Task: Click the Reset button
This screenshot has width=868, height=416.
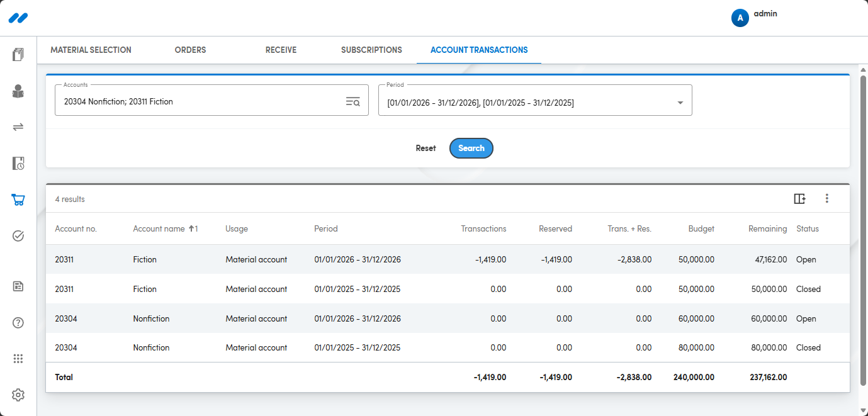Action: point(426,149)
